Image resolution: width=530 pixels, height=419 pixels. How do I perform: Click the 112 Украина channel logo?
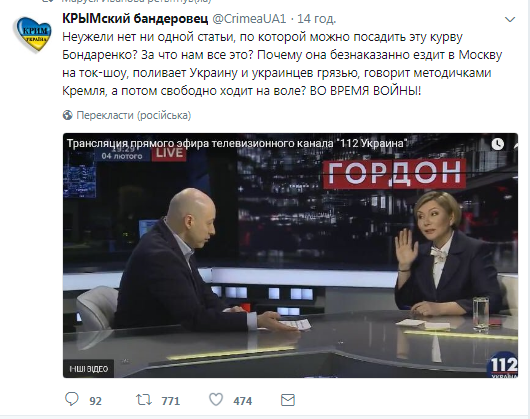point(502,366)
